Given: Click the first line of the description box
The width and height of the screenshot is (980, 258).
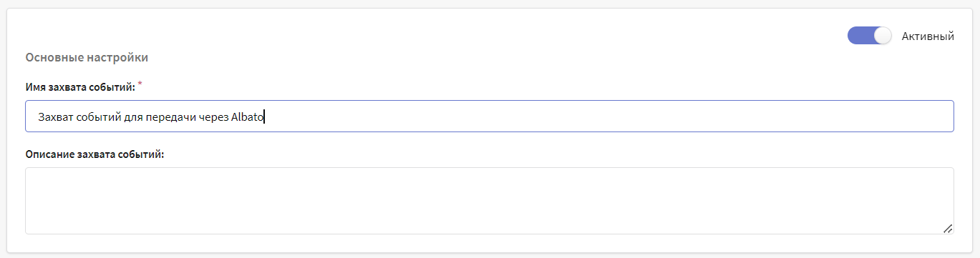Looking at the screenshot, I should [490, 180].
